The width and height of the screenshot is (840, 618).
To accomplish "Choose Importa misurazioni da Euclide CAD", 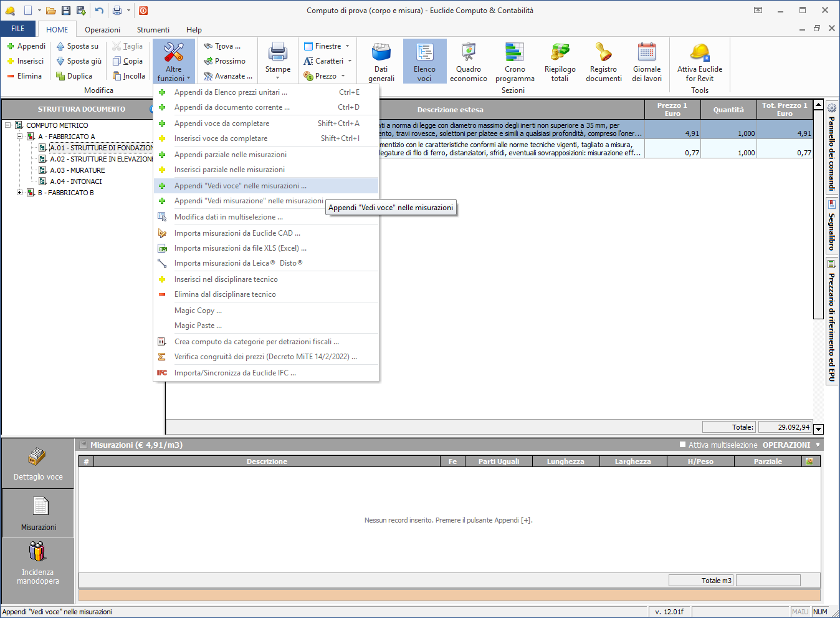I will (x=237, y=233).
